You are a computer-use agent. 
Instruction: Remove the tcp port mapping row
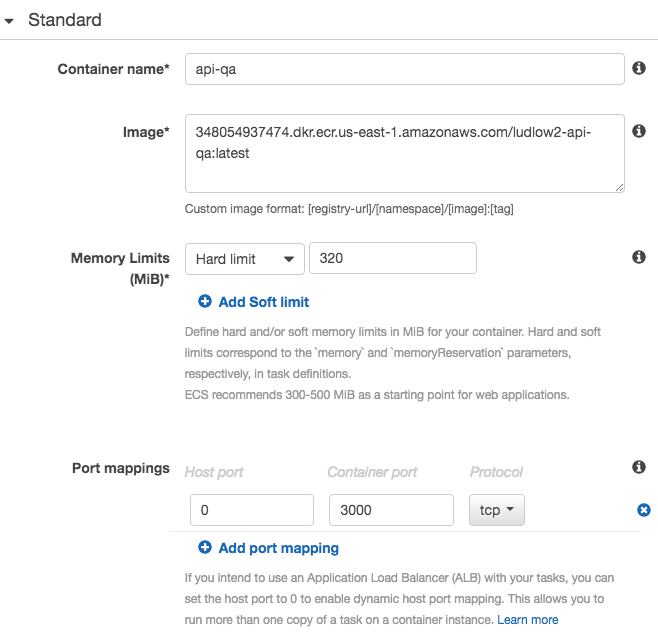coord(644,511)
